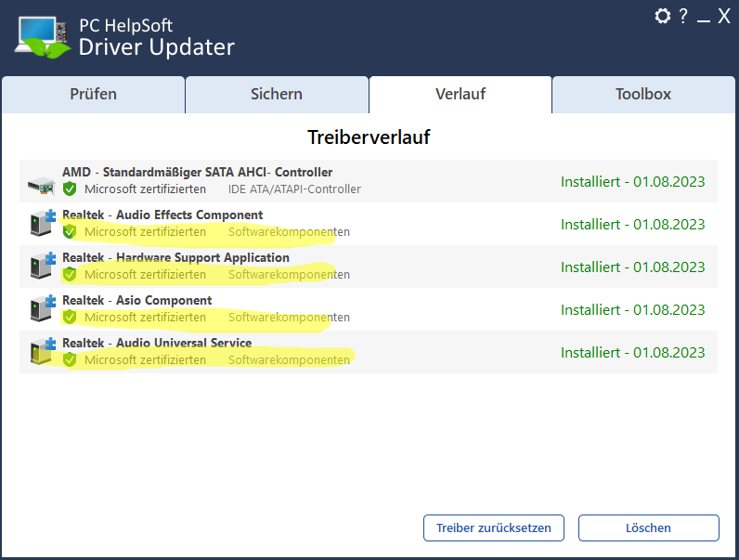
Task: Click the PC HelpSoft laptop logo
Action: point(43,38)
